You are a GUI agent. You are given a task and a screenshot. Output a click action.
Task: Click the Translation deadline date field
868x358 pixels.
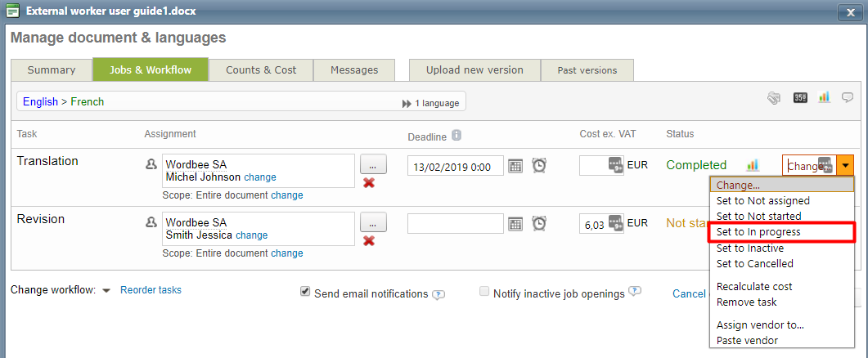tap(455, 166)
